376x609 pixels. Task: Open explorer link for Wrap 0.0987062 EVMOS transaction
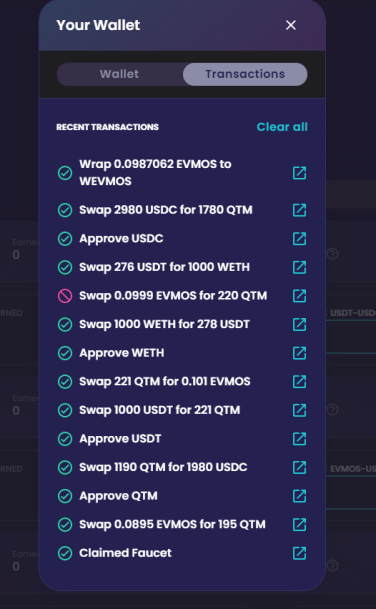coord(299,173)
